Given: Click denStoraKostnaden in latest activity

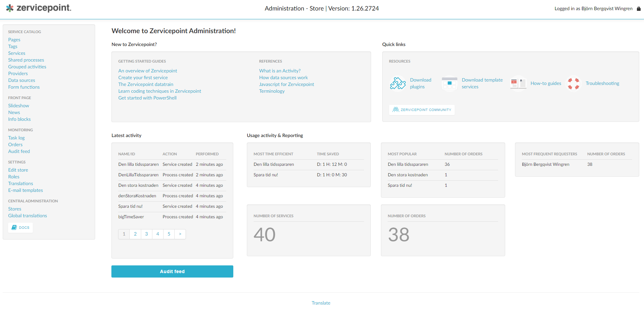Looking at the screenshot, I should pyautogui.click(x=137, y=196).
